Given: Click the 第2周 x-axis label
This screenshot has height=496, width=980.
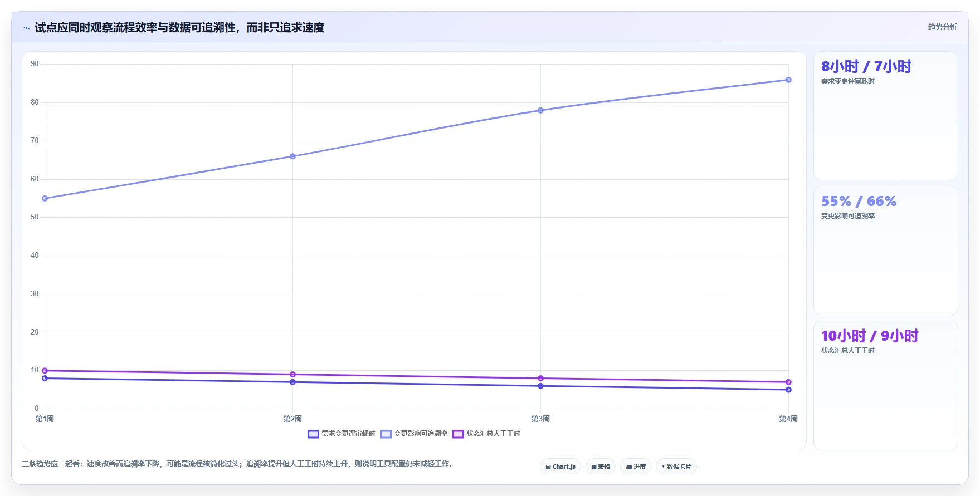Looking at the screenshot, I should pos(292,419).
